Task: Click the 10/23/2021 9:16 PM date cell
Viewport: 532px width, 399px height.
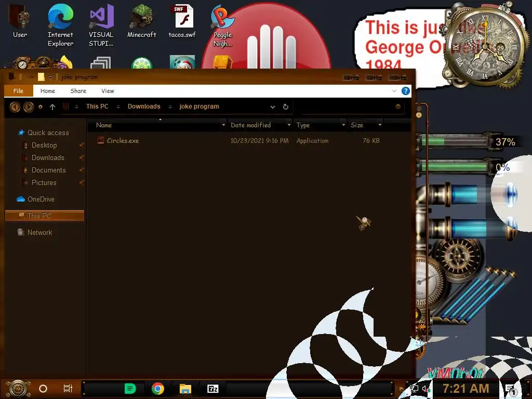Action: click(260, 140)
